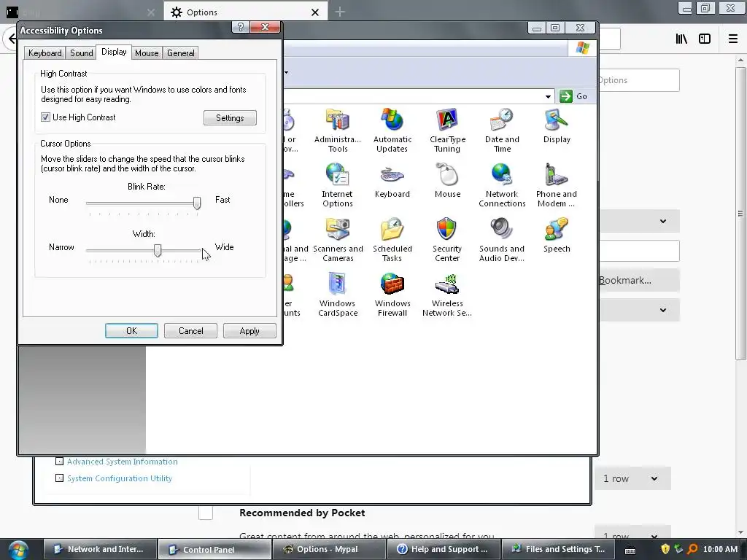
Task: Open the Mouse control panel icon
Action: tap(447, 181)
